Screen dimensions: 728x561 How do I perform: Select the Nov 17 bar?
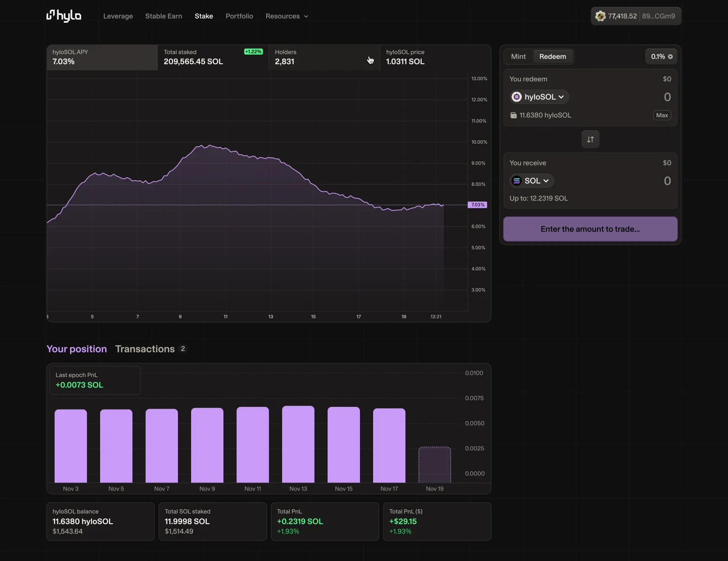(389, 446)
